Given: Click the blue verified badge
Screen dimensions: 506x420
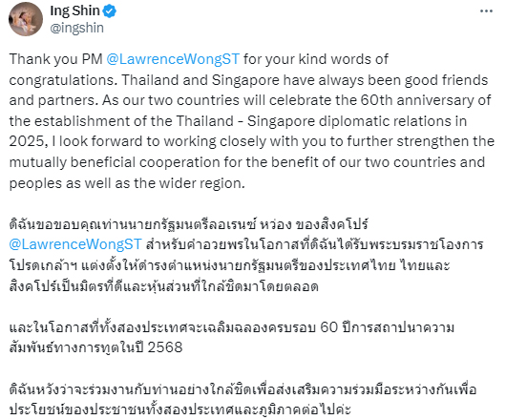Looking at the screenshot, I should (110, 11).
